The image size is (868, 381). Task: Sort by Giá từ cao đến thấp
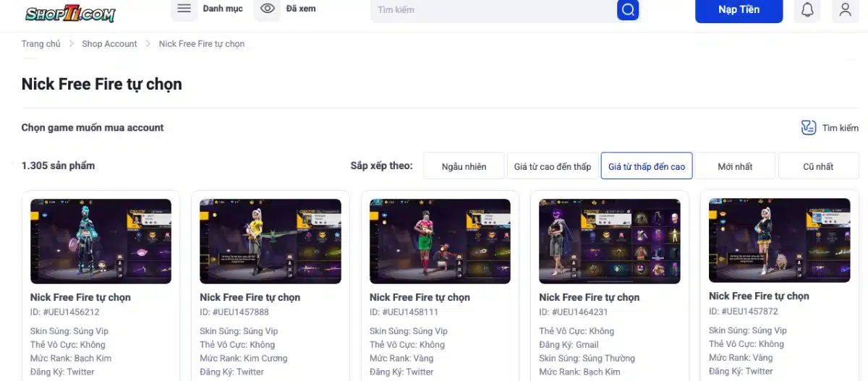pos(553,166)
